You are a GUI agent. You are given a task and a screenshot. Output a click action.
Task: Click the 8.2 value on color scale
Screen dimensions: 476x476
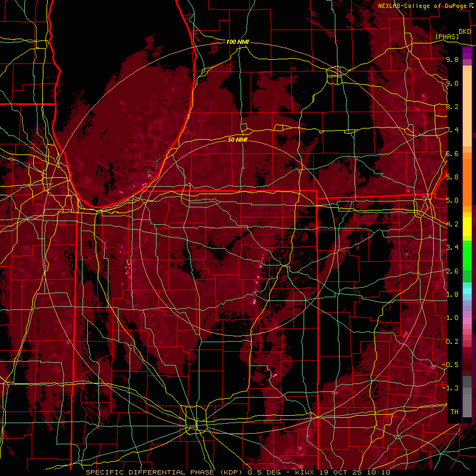tap(452, 106)
